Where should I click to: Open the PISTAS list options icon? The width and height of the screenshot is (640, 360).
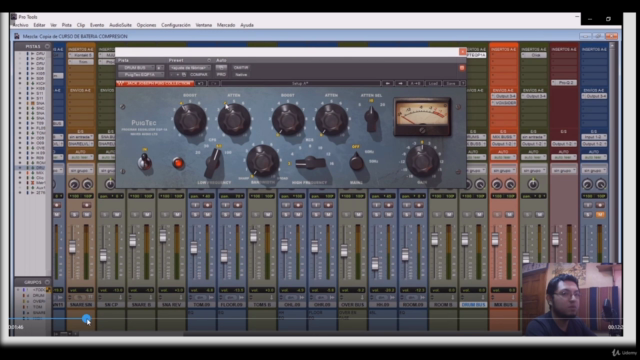tap(47, 47)
